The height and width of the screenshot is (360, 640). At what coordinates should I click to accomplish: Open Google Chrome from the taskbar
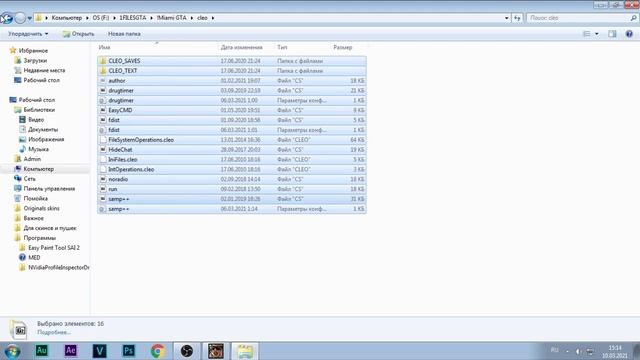[158, 351]
